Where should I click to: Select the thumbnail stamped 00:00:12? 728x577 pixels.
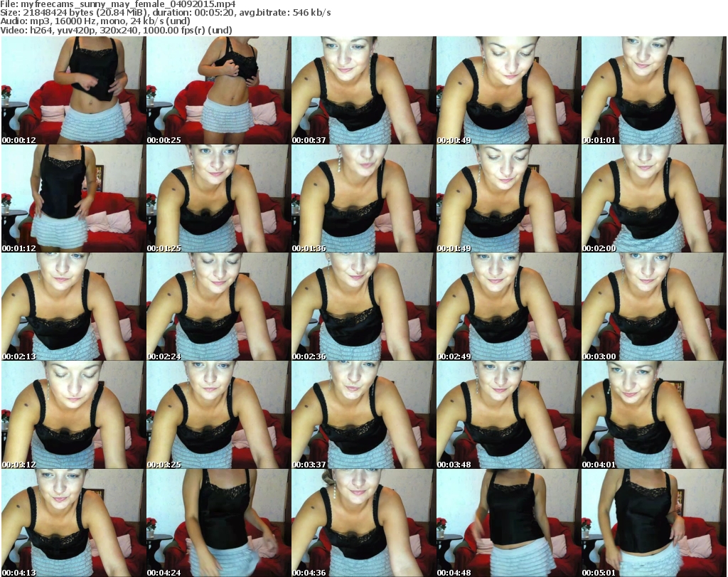point(73,90)
